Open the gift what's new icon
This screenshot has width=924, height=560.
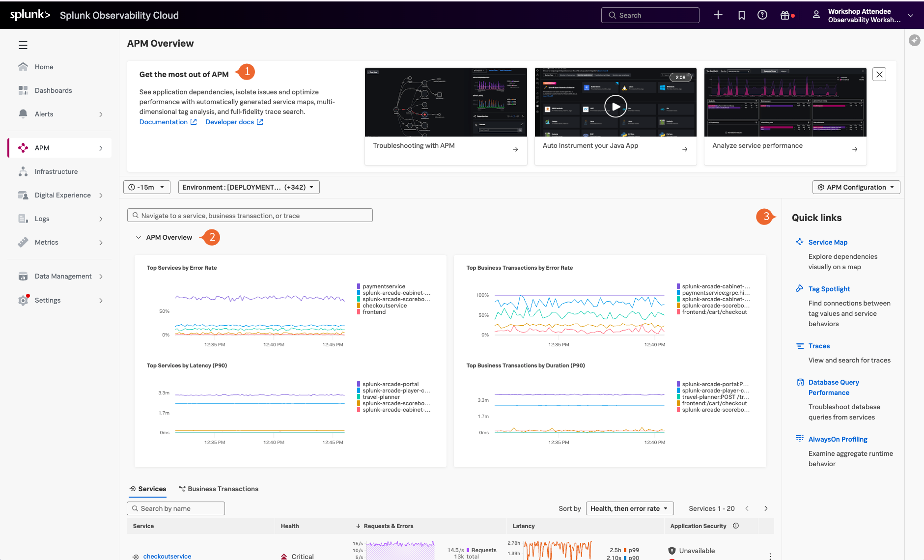[785, 15]
